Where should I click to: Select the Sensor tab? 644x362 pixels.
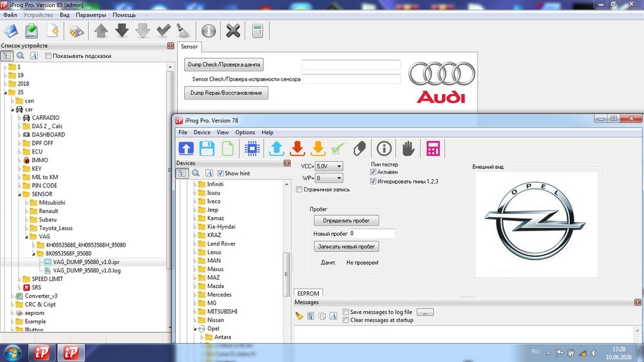click(x=189, y=47)
